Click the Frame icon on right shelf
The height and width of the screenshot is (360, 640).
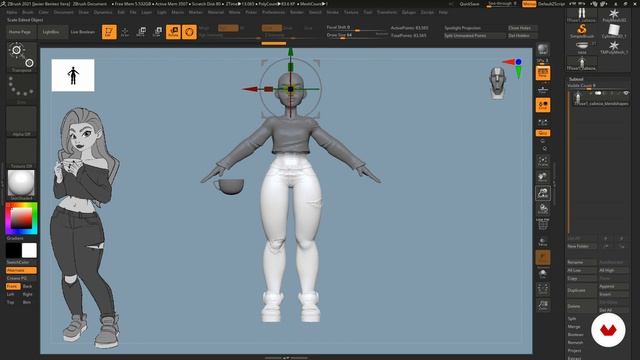[543, 160]
